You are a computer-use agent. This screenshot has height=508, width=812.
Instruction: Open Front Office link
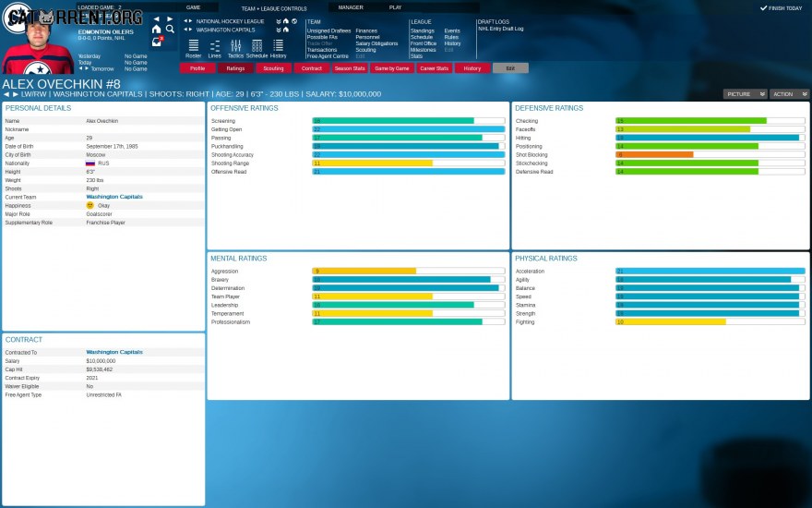(x=424, y=43)
